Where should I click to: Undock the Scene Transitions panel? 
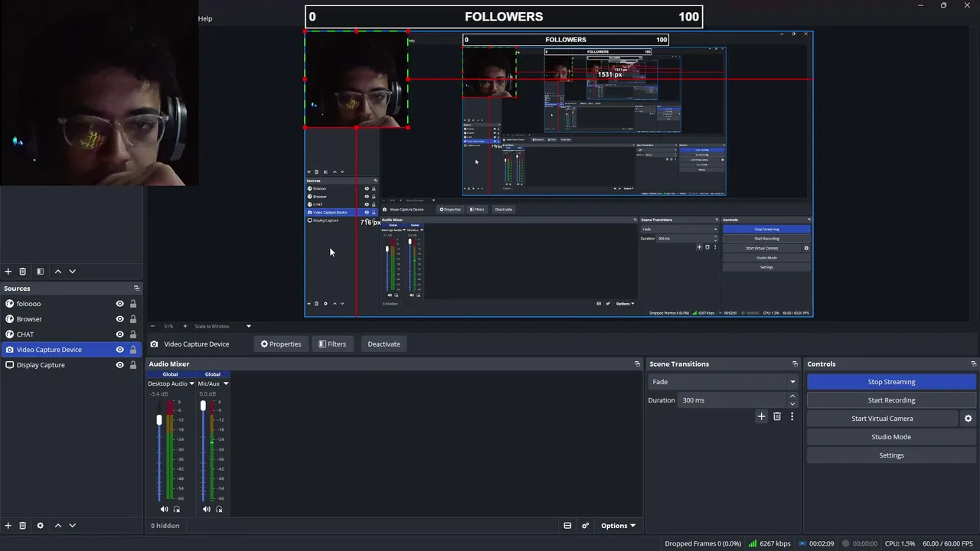click(x=795, y=364)
